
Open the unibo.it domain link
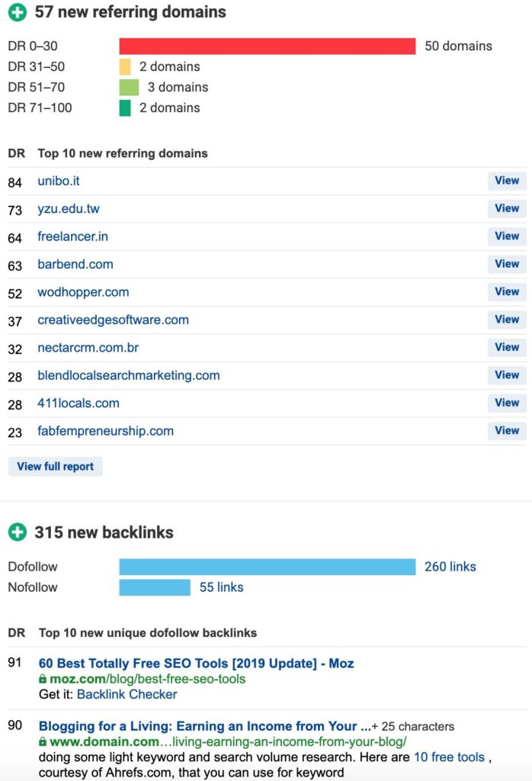pyautogui.click(x=59, y=181)
